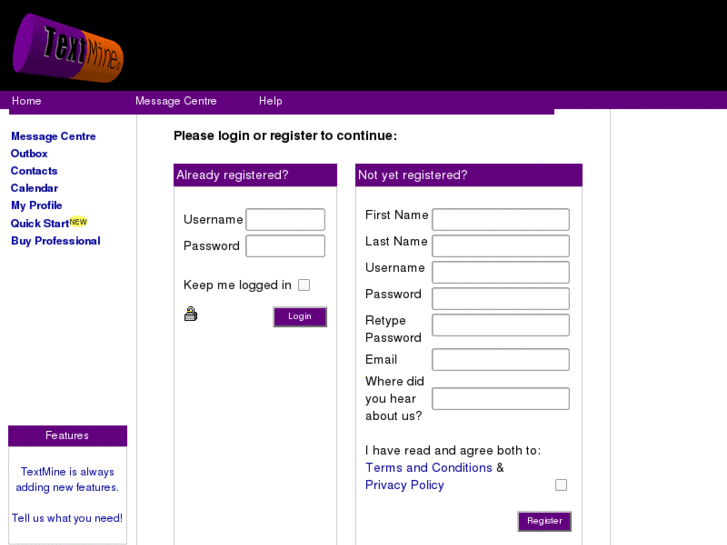Open the Privacy Policy link
This screenshot has width=727, height=545.
(x=404, y=485)
